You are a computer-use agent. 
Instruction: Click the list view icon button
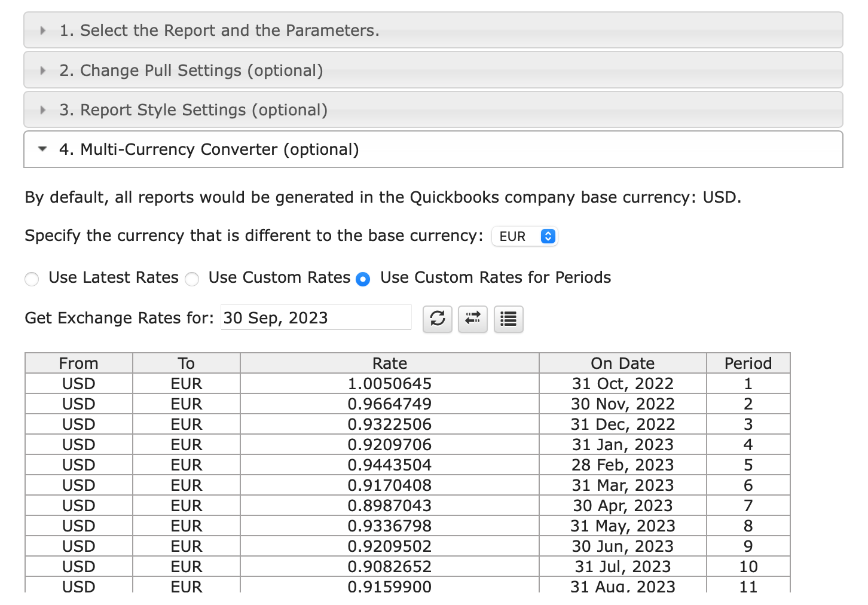click(508, 319)
